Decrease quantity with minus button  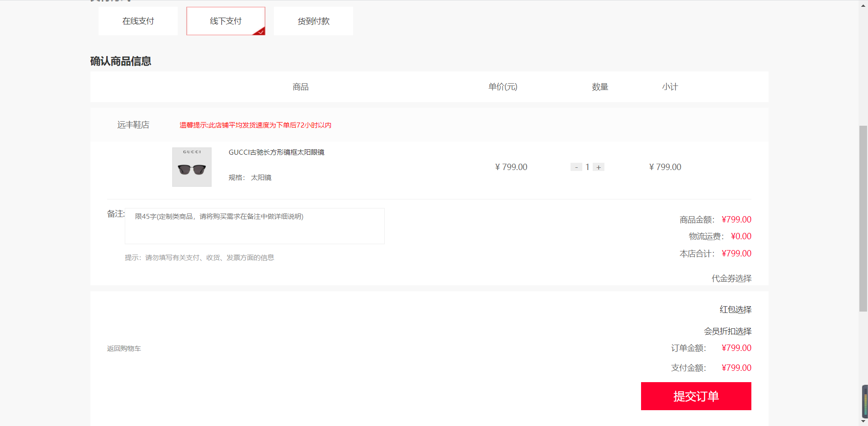click(576, 167)
